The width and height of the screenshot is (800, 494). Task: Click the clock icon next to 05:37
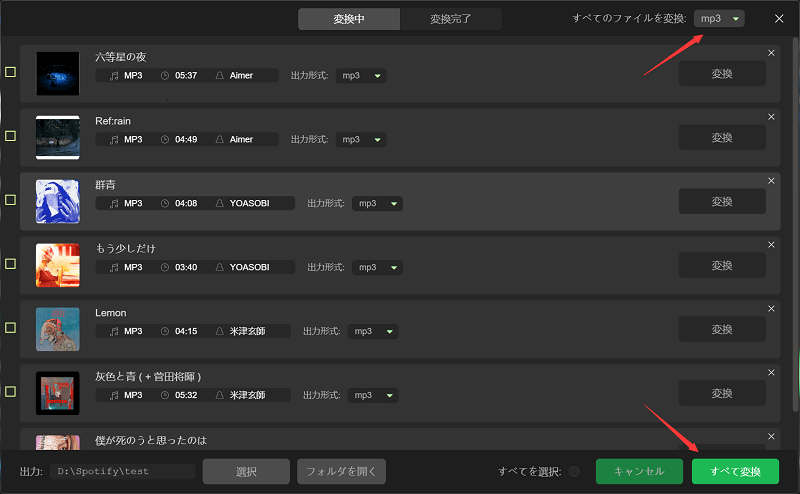[165, 76]
